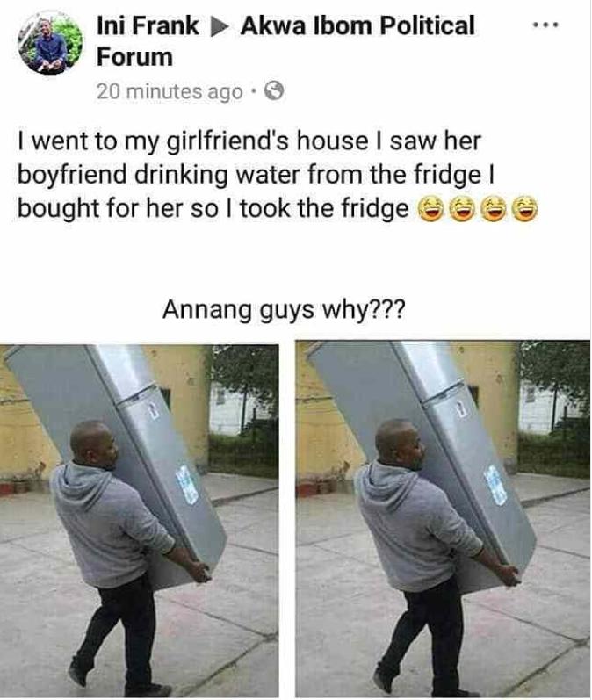Click the fridge sticker in left photo
The image size is (592, 700).
(x=186, y=486)
